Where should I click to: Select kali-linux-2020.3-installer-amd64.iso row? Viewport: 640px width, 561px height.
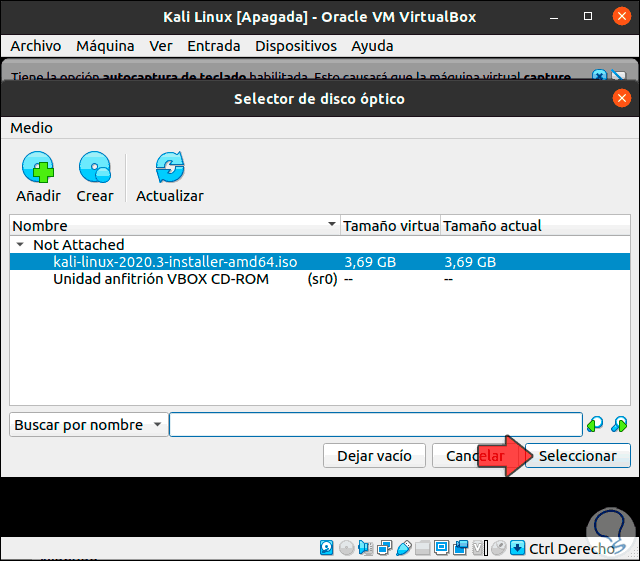[320, 262]
